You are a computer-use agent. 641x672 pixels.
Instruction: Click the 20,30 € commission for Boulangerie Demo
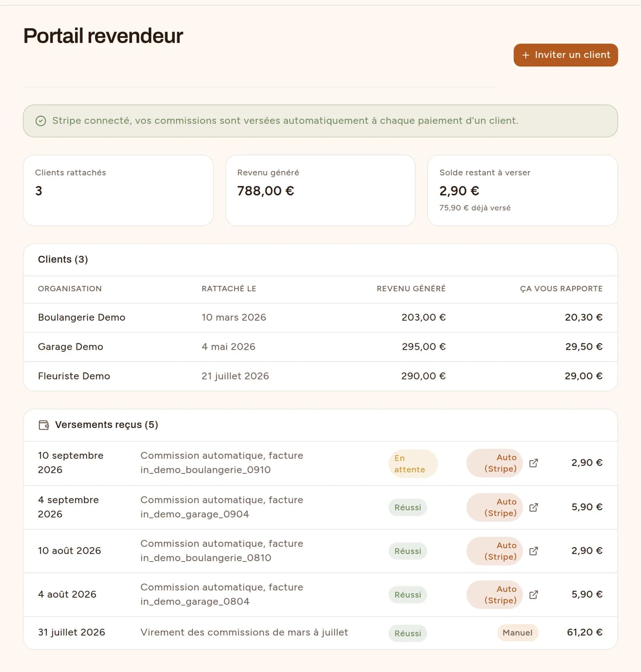click(584, 318)
